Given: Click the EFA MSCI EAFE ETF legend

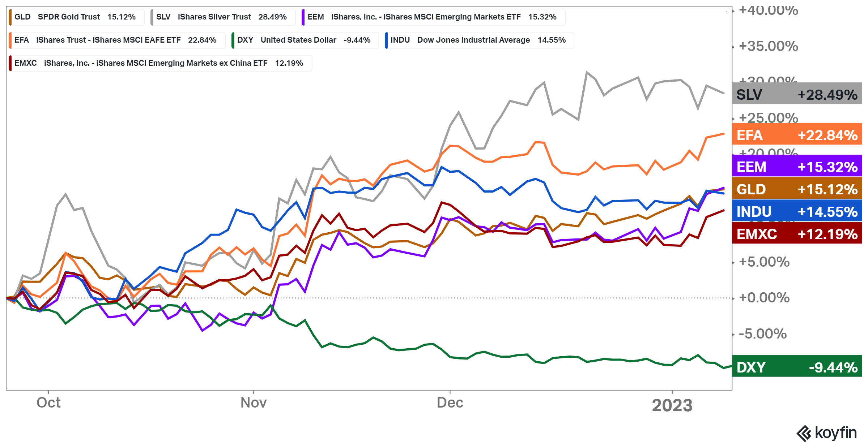Looking at the screenshot, I should [116, 40].
